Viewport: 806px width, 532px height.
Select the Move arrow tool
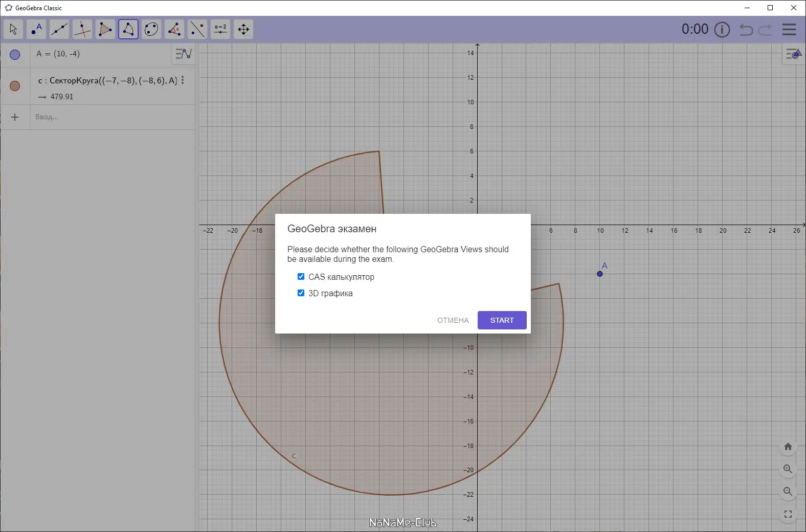13,29
